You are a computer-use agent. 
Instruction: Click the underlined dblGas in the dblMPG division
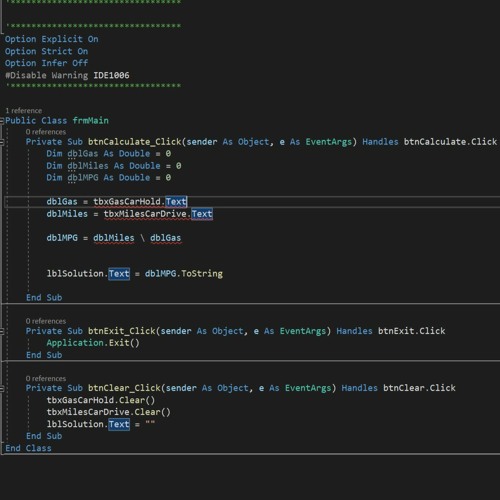(166, 238)
